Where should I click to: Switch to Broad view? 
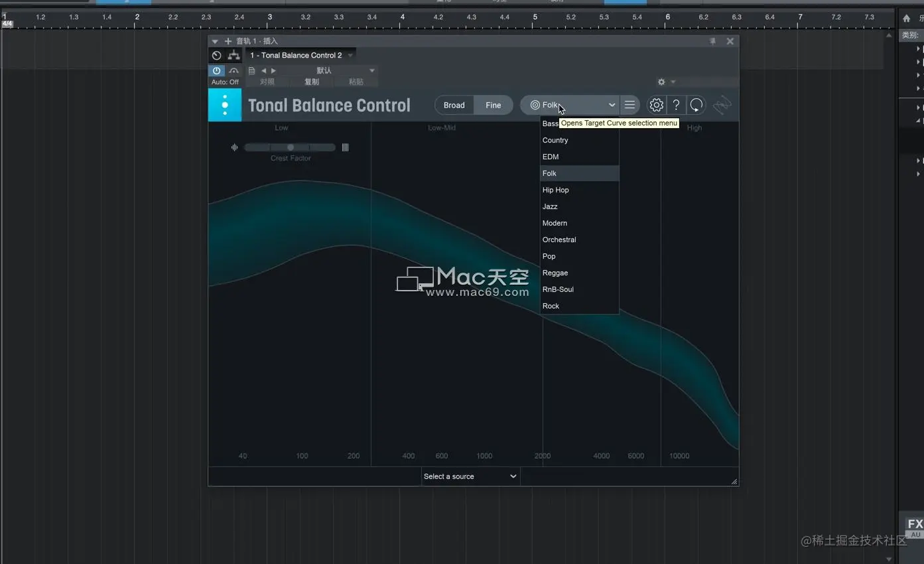tap(454, 105)
